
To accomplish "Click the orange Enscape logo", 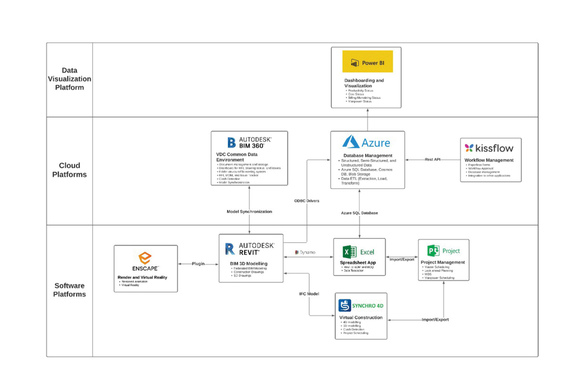I will tap(145, 258).
